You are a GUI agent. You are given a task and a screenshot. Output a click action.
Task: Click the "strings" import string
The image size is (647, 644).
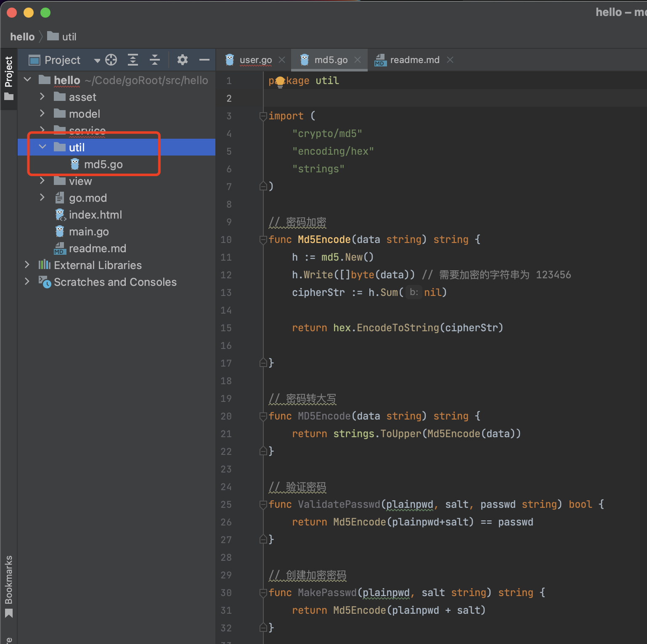(318, 169)
